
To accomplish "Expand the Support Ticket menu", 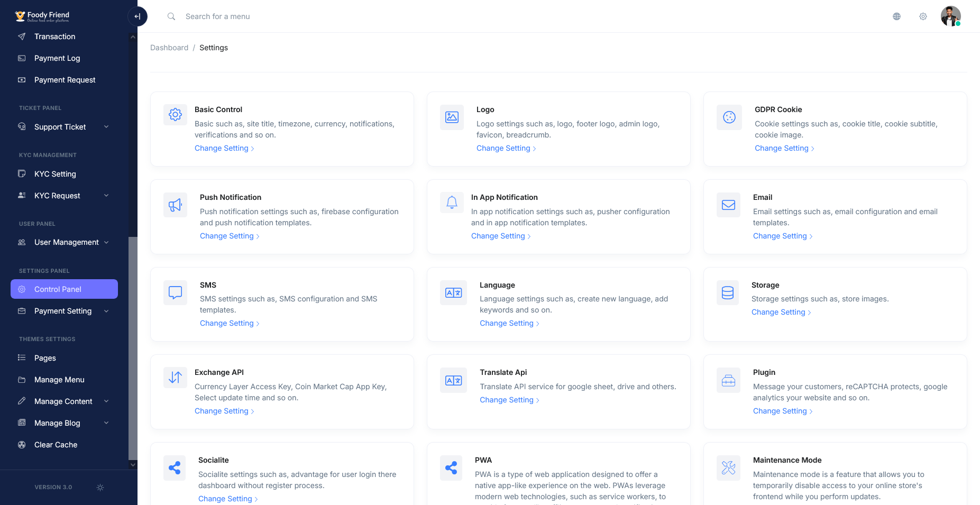I will click(64, 127).
